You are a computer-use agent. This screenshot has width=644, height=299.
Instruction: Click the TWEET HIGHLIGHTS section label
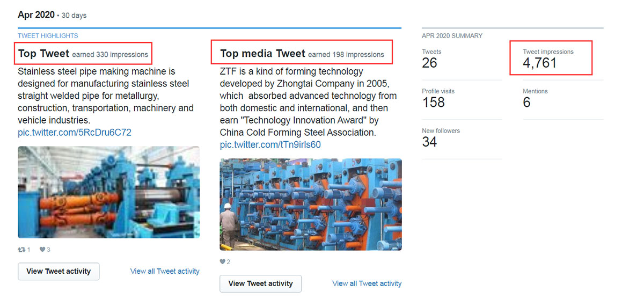click(x=48, y=36)
